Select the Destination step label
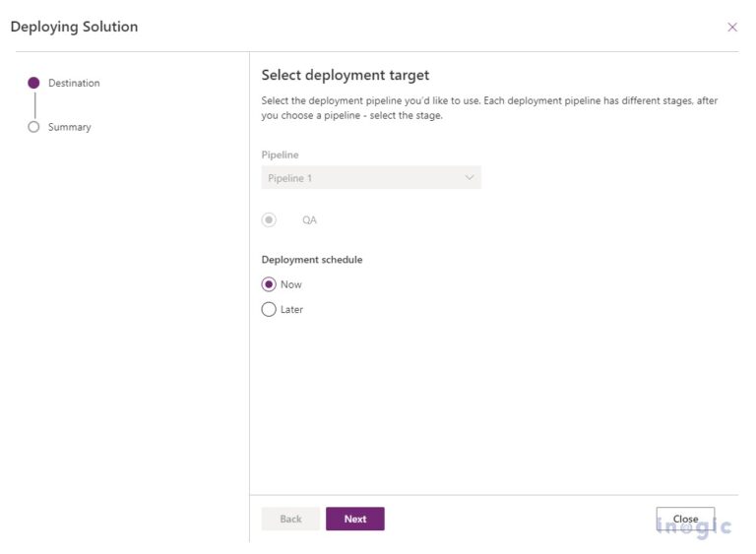 (74, 84)
